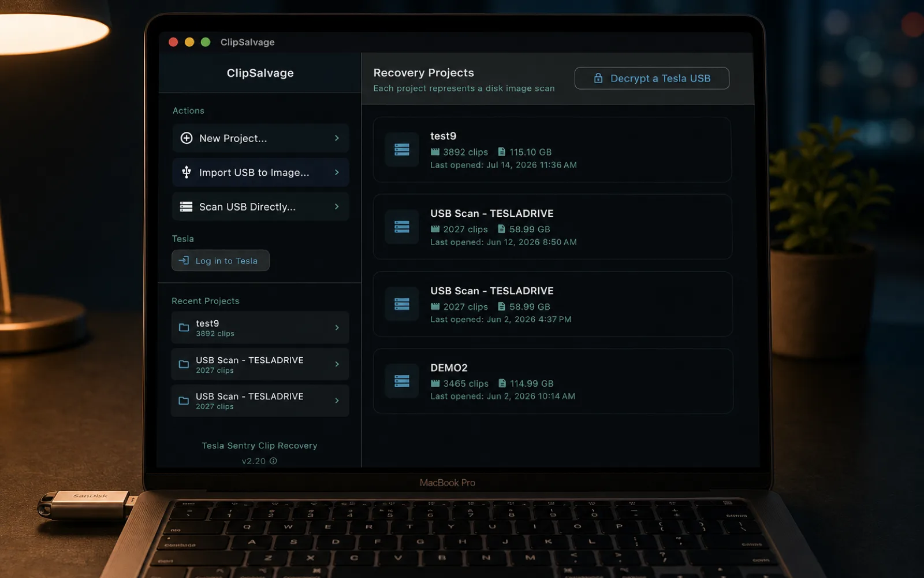Click the file size icon beside 114.99 GB
The height and width of the screenshot is (578, 924).
pyautogui.click(x=502, y=383)
